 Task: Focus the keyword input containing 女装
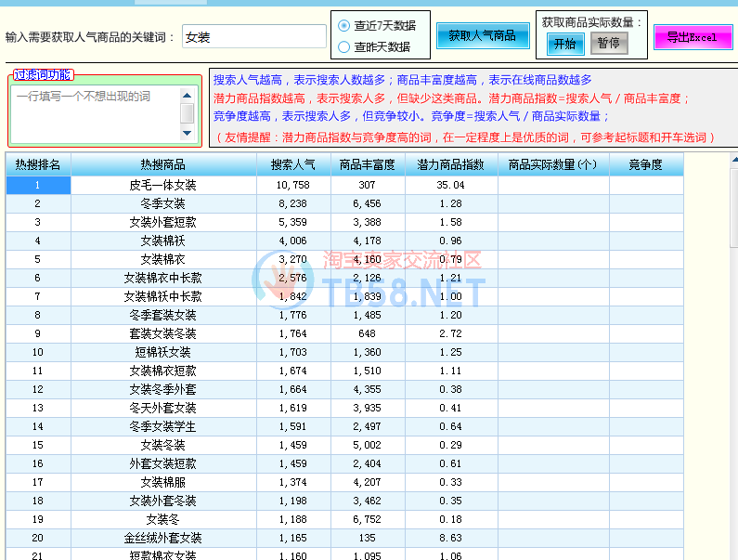point(254,37)
